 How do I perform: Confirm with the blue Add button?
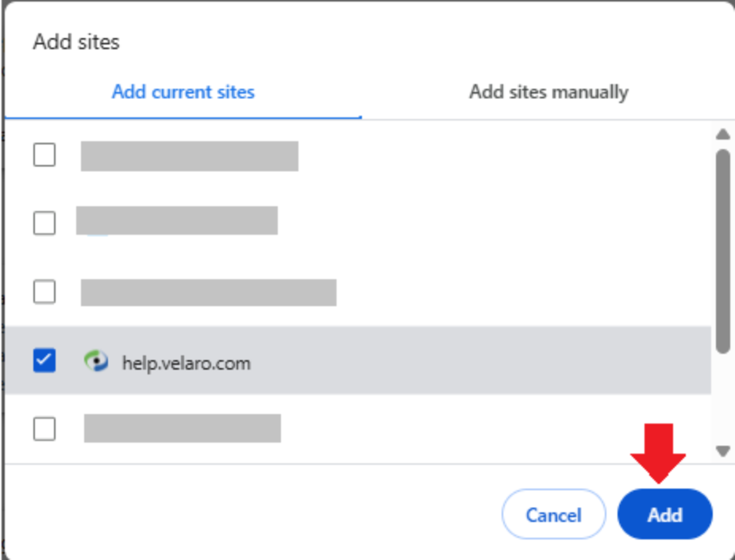[664, 515]
